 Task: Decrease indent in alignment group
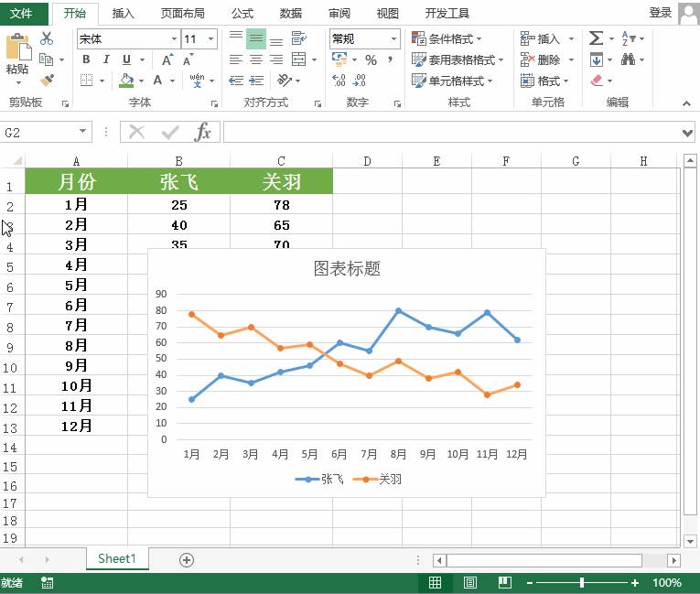coord(236,81)
